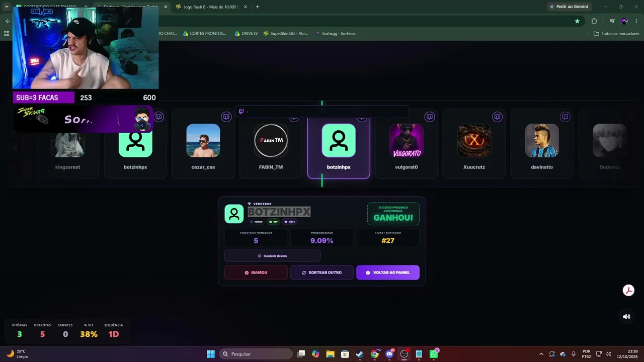Viewport: 644px width, 362px height.
Task: Open the Windows Start menu
Action: tap(211, 354)
